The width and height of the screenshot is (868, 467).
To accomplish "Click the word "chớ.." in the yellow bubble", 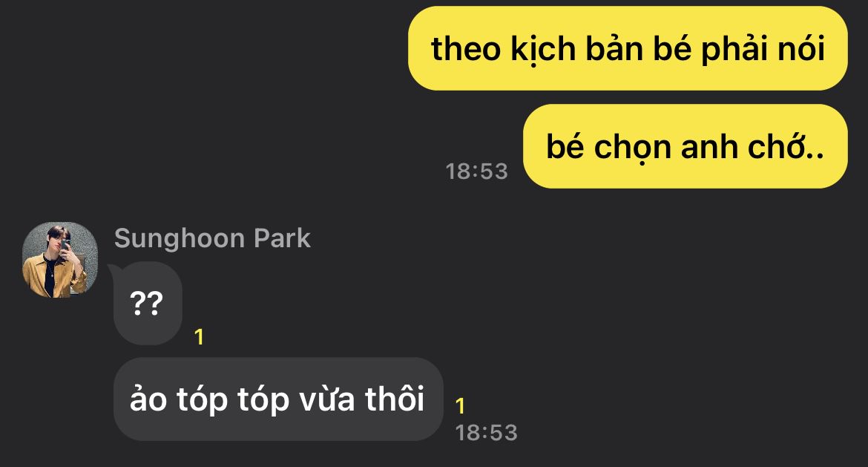I will click(x=786, y=147).
